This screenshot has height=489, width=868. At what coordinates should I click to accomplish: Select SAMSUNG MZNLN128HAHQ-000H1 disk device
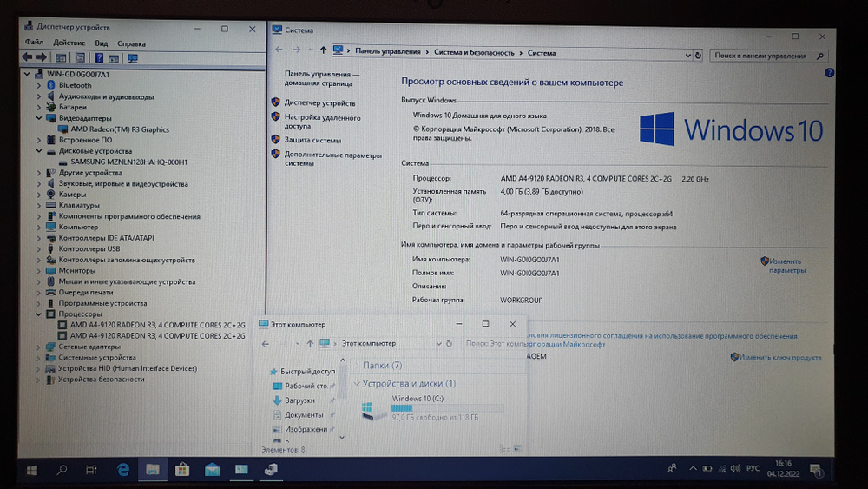tap(129, 162)
